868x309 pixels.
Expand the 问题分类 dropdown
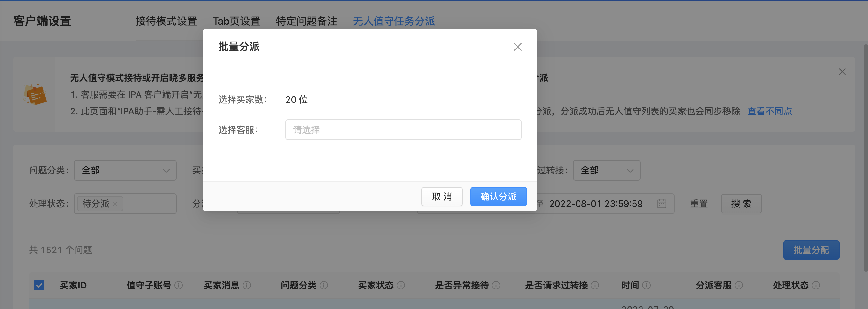pos(125,170)
